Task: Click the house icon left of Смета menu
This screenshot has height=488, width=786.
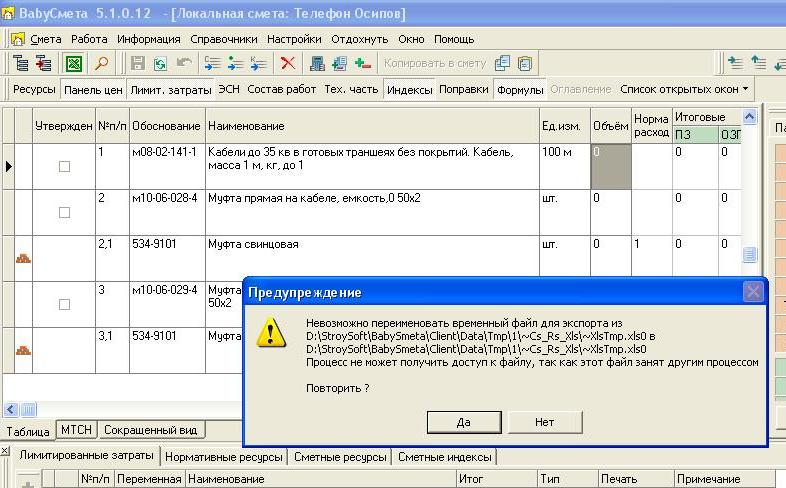Action: (x=18, y=39)
